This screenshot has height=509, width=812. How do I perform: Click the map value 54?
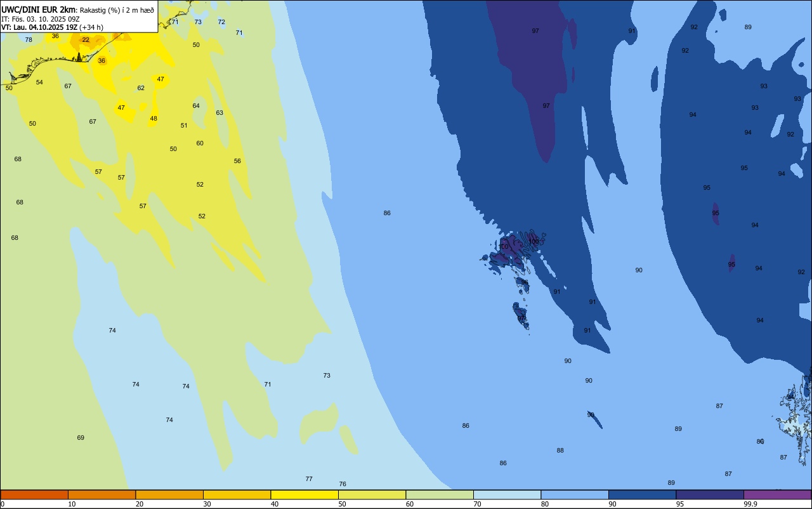39,83
